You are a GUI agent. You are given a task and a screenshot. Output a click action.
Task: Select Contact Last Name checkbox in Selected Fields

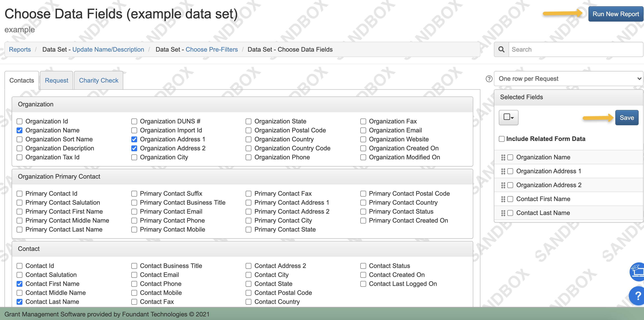click(510, 213)
